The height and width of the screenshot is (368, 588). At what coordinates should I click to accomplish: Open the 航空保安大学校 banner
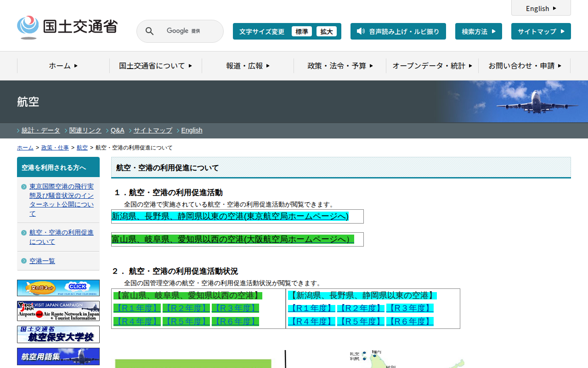coord(58,334)
